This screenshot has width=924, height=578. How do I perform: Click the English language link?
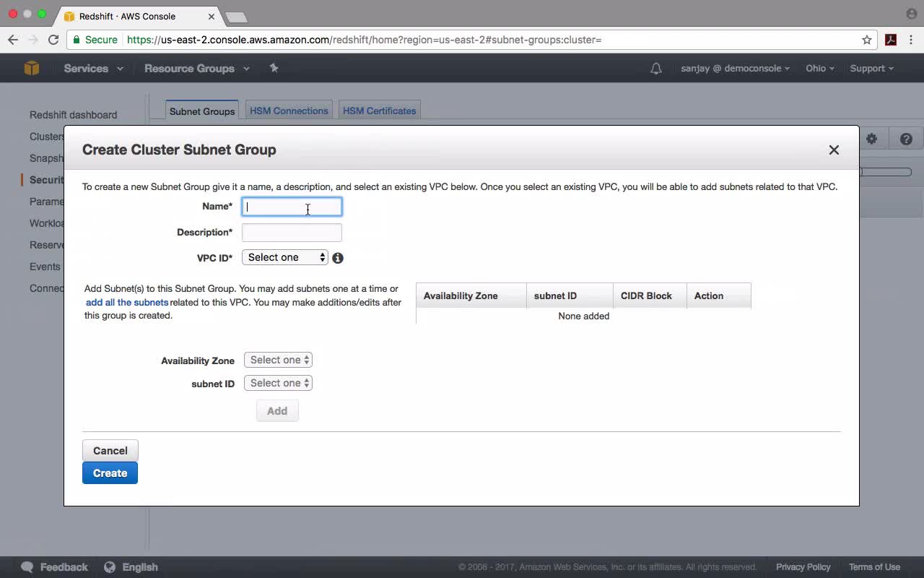click(140, 567)
